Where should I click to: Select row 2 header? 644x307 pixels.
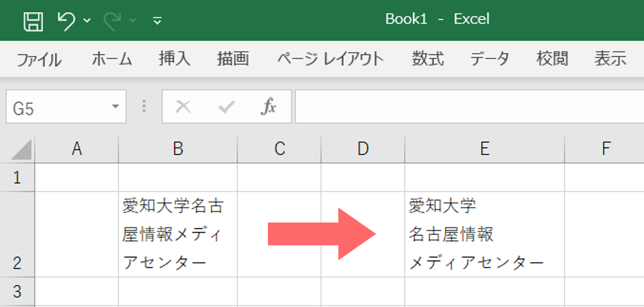point(17,234)
